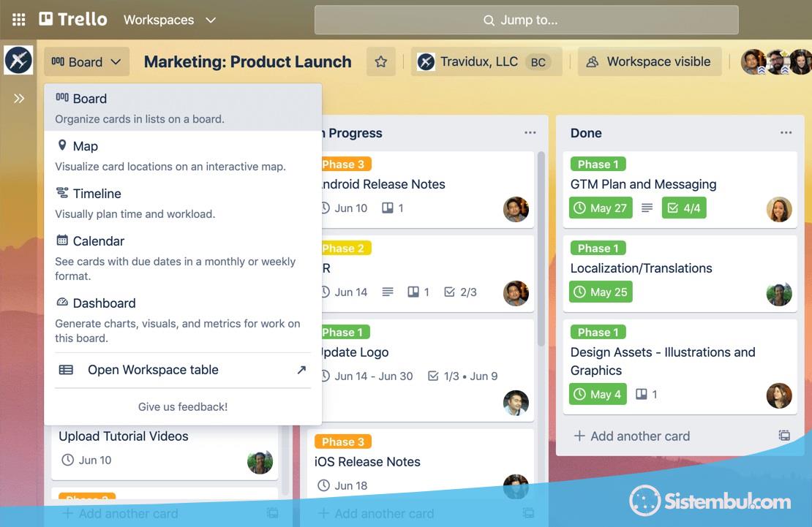Add another card to the Done list

click(632, 436)
